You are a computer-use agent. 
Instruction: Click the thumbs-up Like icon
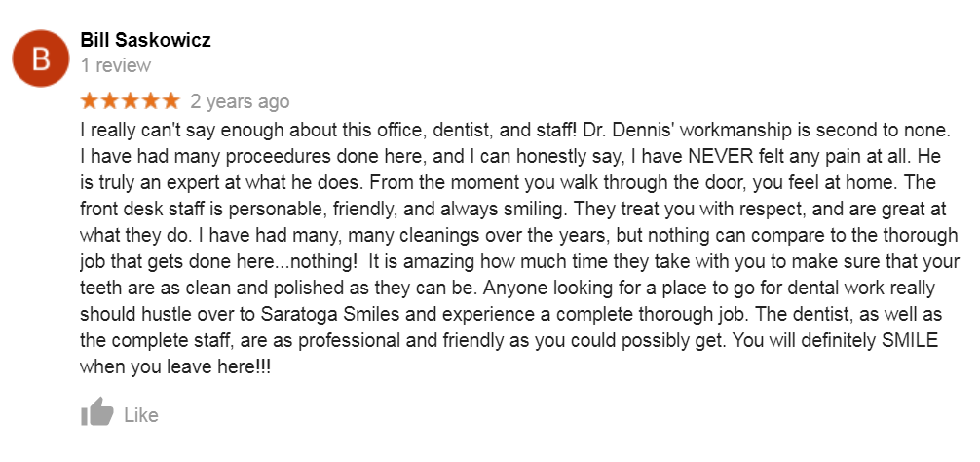tap(96, 412)
